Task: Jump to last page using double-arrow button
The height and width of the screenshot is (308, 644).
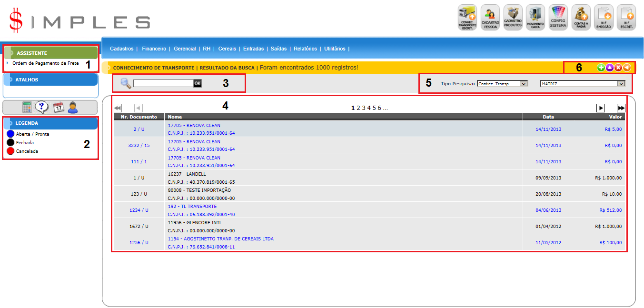Action: click(x=621, y=108)
